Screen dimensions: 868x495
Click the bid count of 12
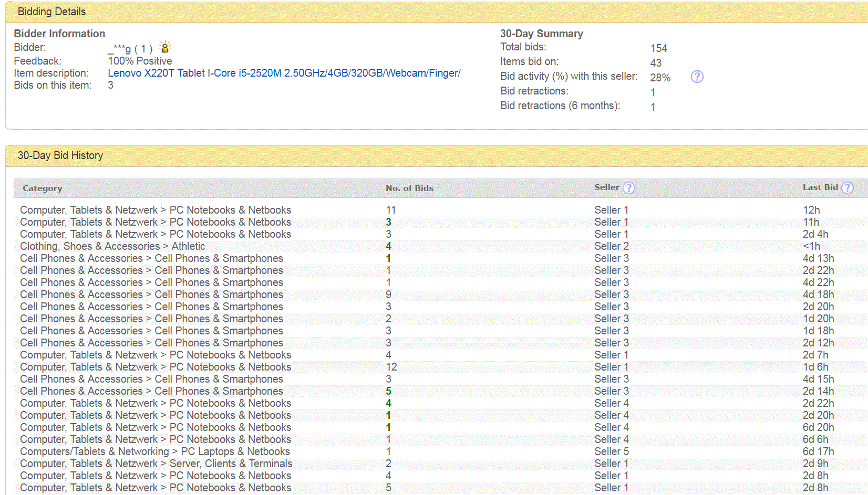tap(391, 367)
